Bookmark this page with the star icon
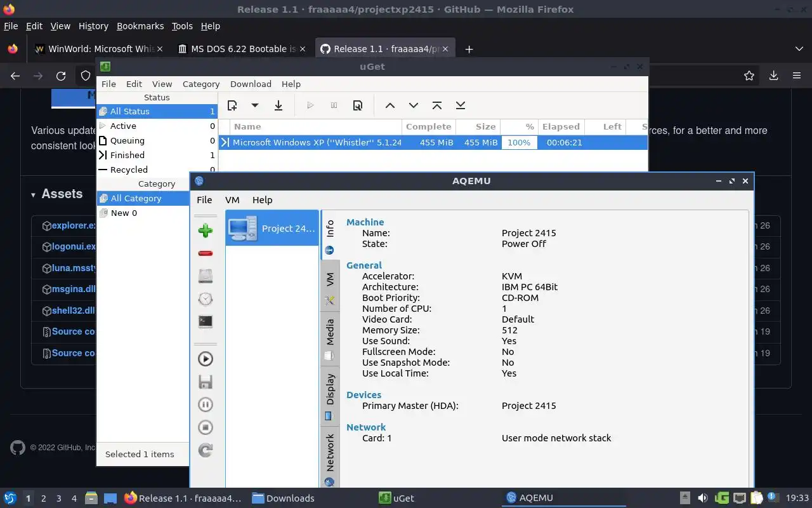The width and height of the screenshot is (812, 508). [749, 76]
